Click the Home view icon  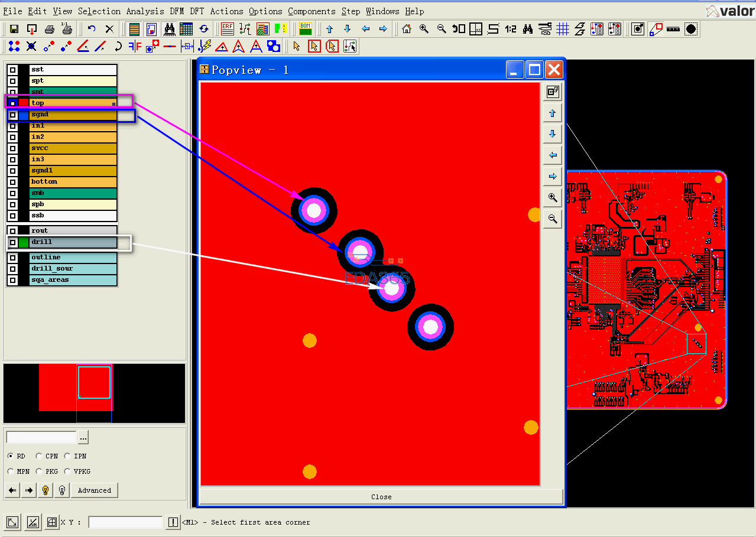(406, 29)
